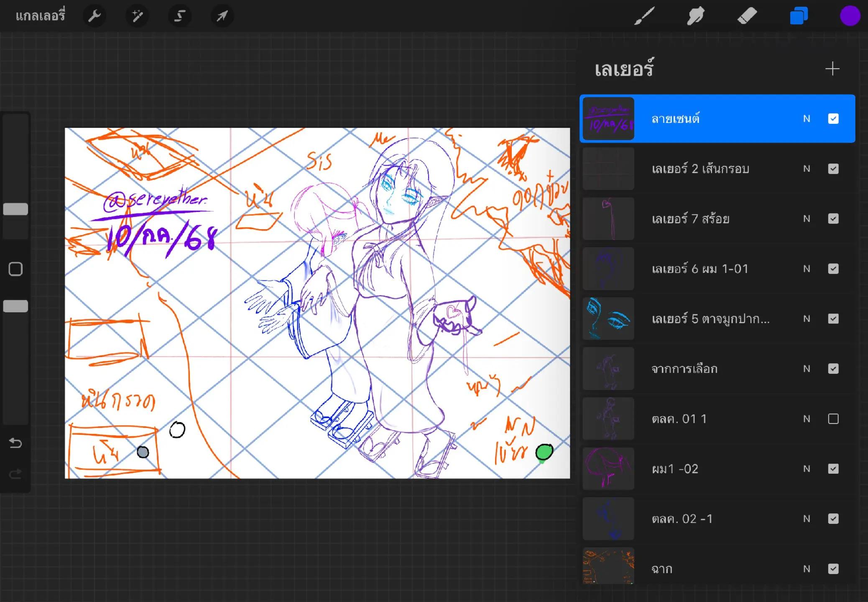
Task: Activate the Transform arrow tool
Action: 222,16
